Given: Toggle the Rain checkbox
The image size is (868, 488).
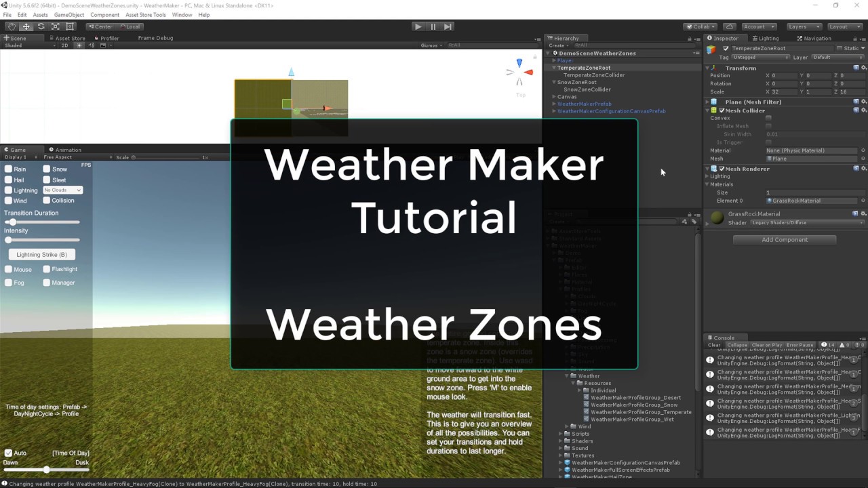Looking at the screenshot, I should coord(8,169).
